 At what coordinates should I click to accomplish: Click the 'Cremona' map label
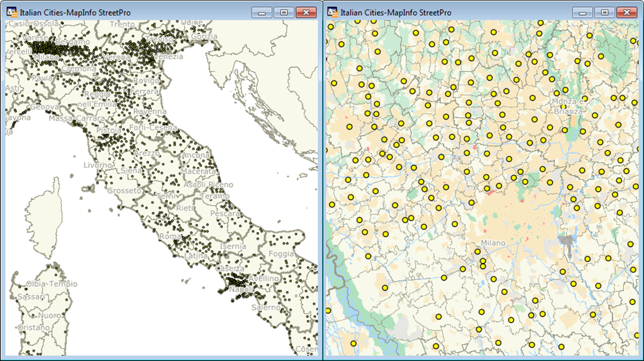click(x=79, y=69)
